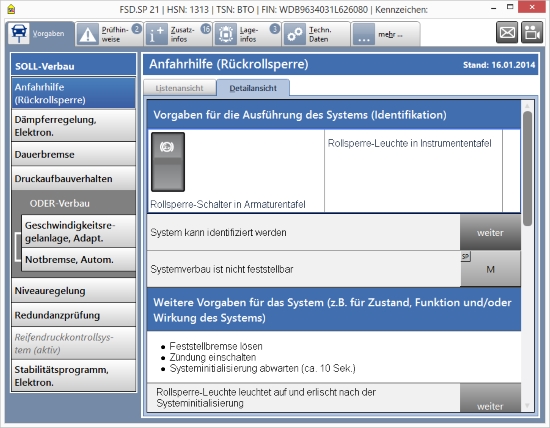Click the small SP badge icon
Image resolution: width=550 pixels, height=428 pixels.
[465, 256]
